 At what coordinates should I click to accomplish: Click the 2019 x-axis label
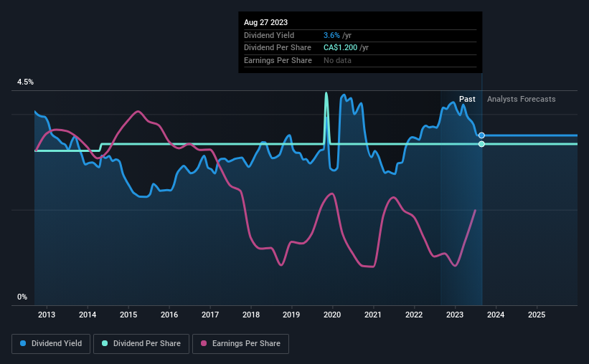291,315
